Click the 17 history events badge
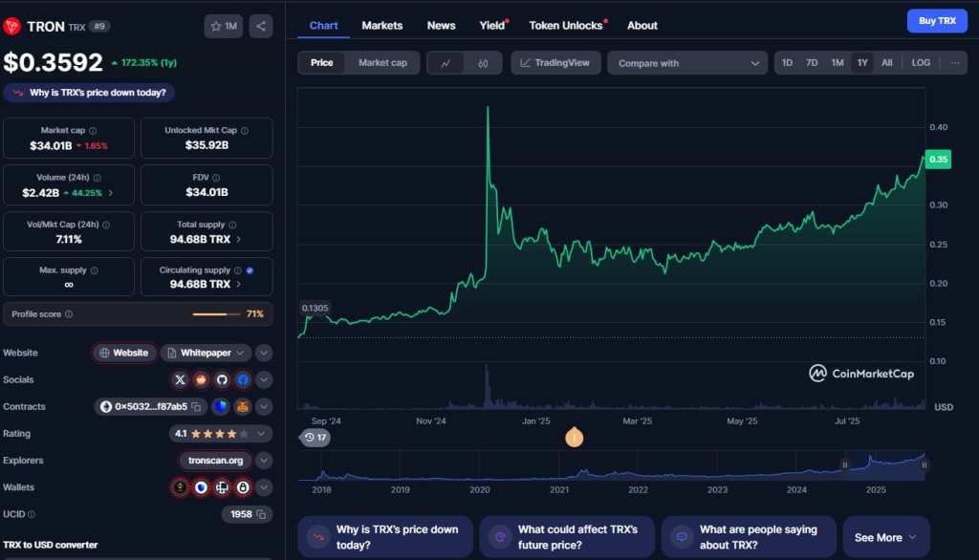Screen dimensions: 979x560 315,437
